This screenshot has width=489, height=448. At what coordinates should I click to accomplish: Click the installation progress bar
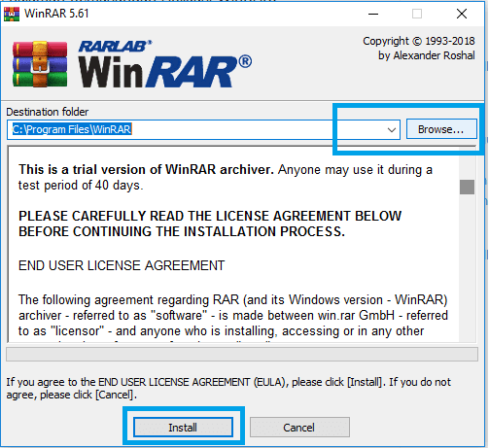pos(242,354)
